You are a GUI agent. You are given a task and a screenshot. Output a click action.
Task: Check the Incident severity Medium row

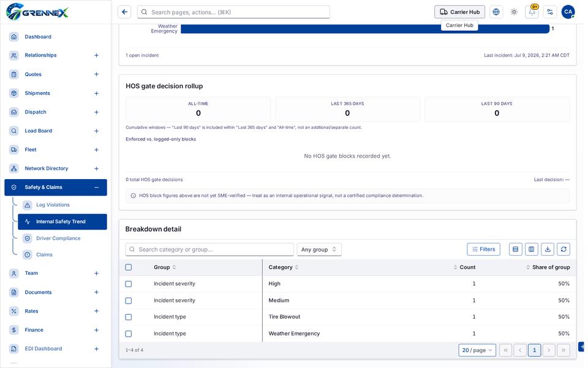click(128, 301)
